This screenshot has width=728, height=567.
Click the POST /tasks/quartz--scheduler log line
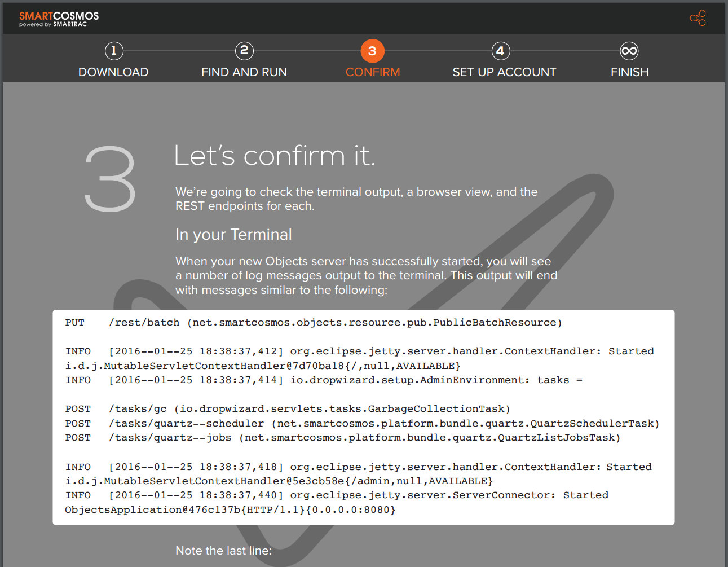362,424
